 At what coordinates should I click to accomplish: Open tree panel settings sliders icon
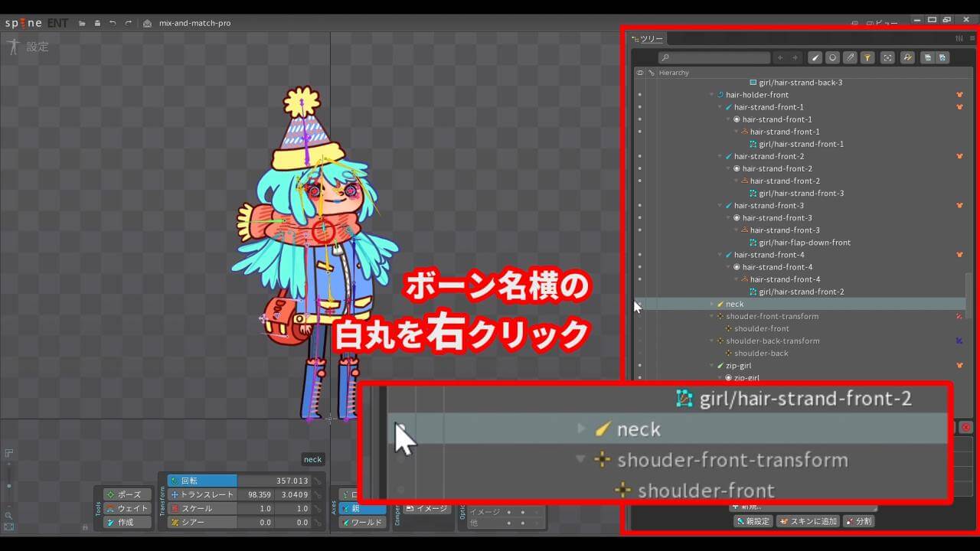click(959, 38)
